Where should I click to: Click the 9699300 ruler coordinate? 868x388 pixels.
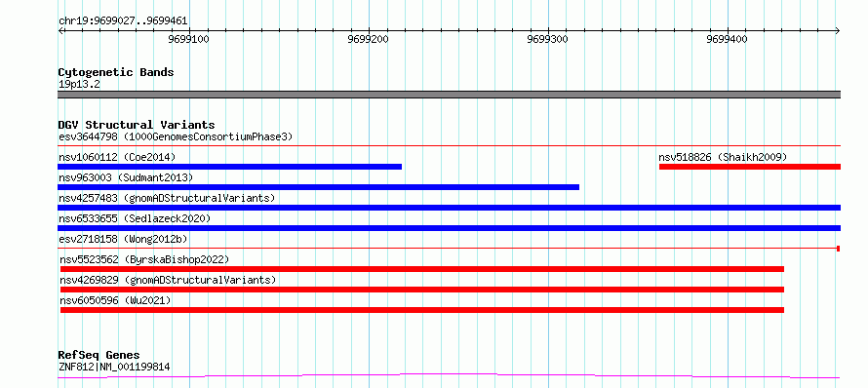pyautogui.click(x=548, y=39)
